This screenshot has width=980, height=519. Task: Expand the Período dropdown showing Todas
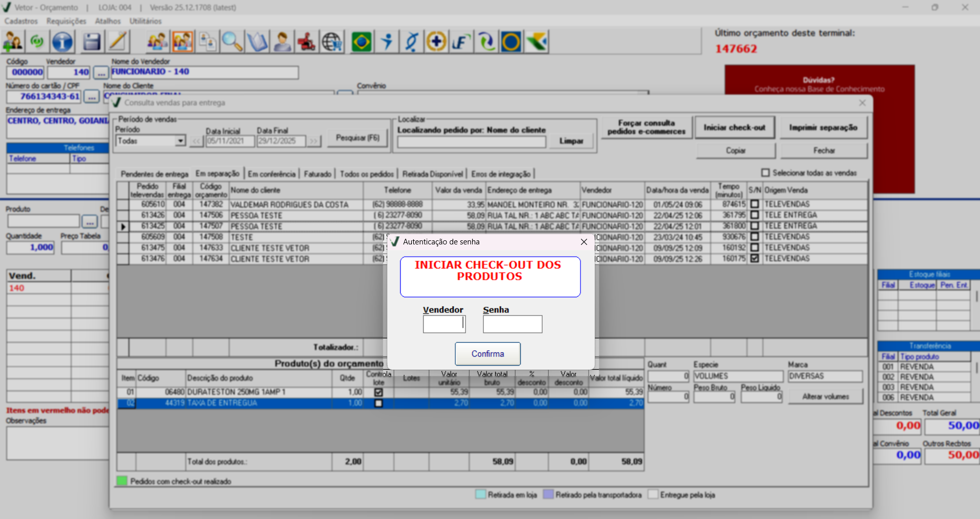tap(180, 141)
